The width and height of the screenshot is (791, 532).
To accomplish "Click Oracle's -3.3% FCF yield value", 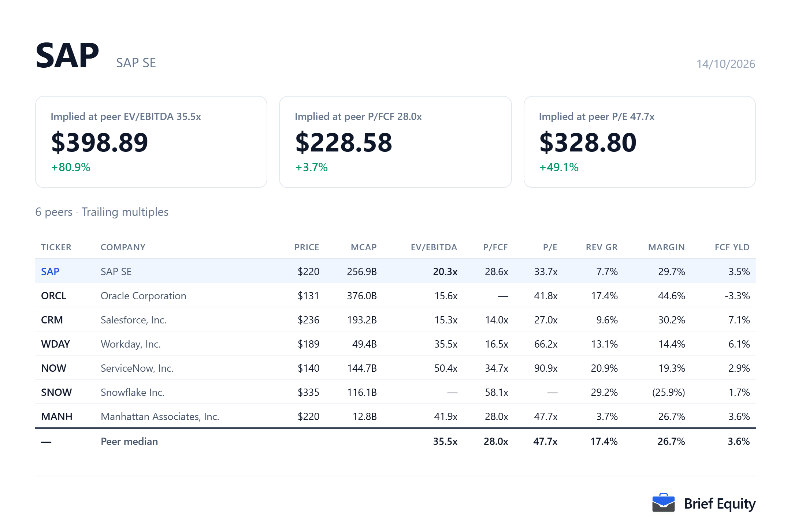I will click(737, 296).
